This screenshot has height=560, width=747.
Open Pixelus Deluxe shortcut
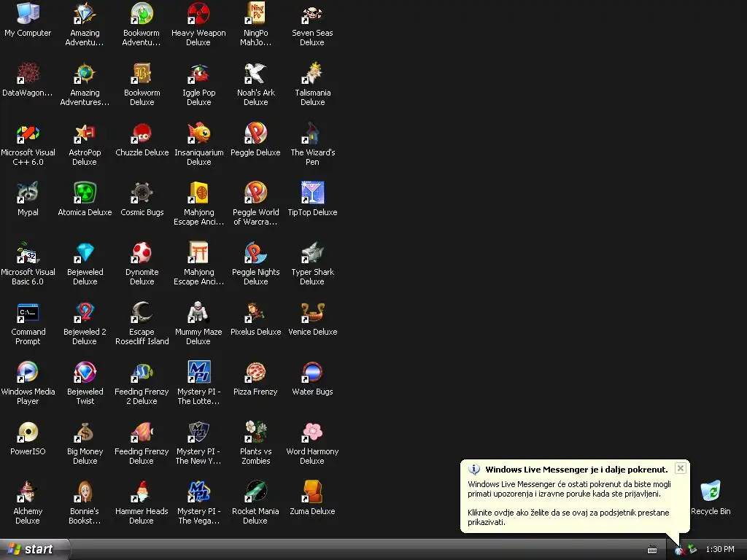click(255, 312)
